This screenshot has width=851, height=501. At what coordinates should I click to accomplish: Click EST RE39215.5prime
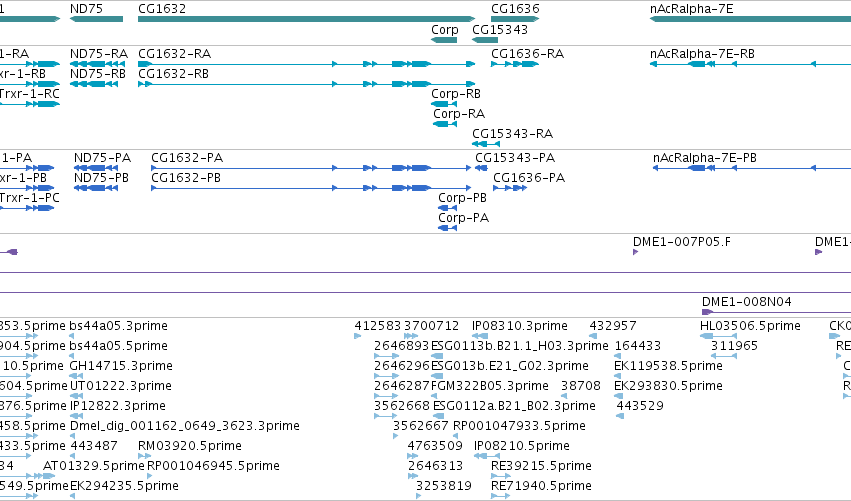541,467
